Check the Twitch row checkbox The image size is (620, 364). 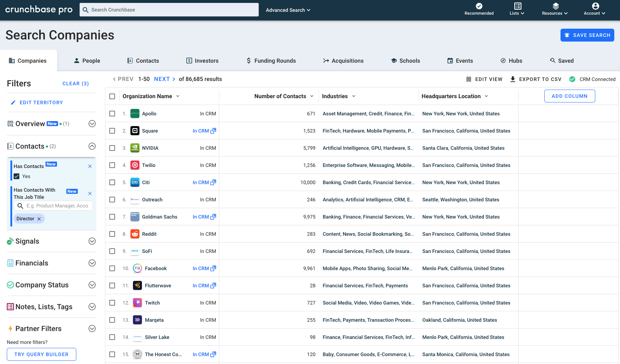pos(112,303)
